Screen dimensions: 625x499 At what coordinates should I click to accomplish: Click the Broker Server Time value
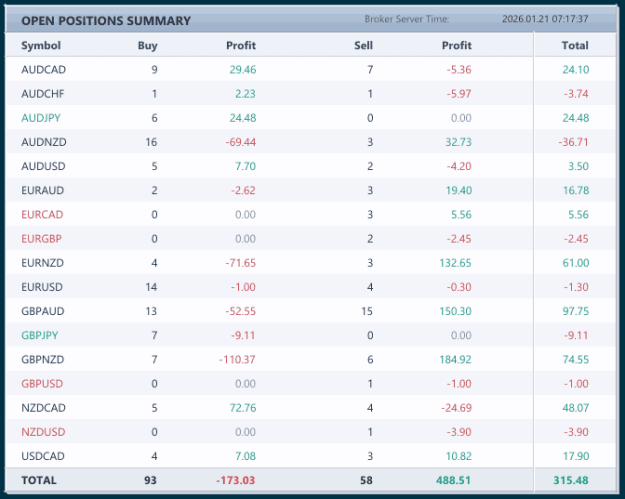click(x=545, y=19)
